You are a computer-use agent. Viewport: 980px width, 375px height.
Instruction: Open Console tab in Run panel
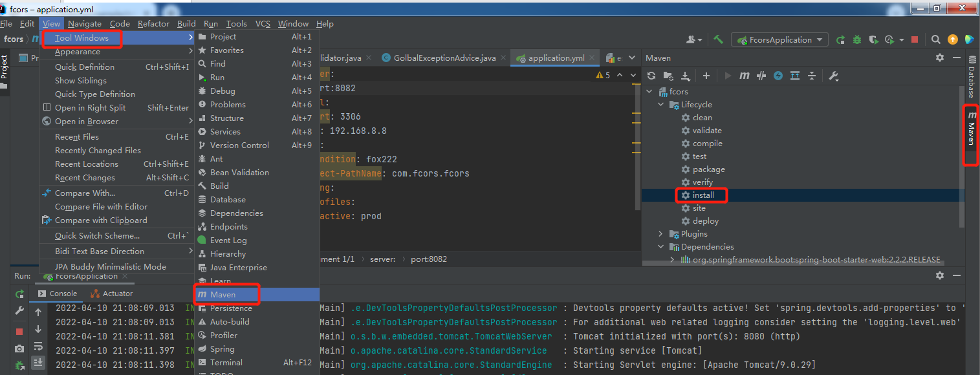pyautogui.click(x=57, y=294)
